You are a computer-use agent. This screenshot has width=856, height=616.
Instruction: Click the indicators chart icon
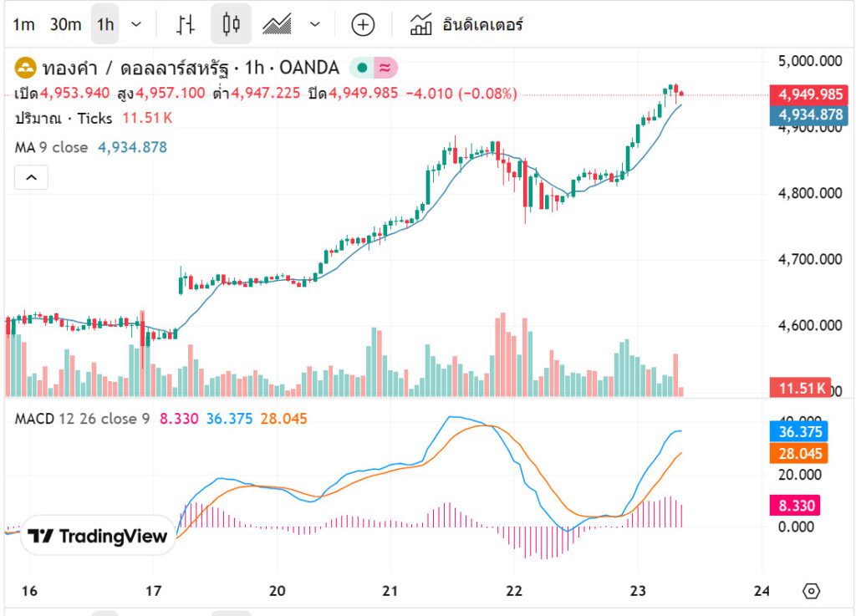[420, 24]
